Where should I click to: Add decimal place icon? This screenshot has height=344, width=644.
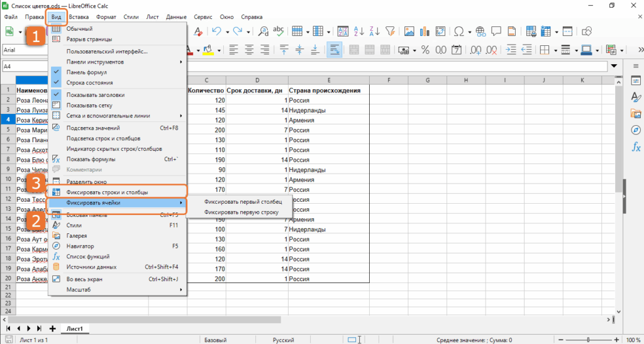pyautogui.click(x=475, y=50)
